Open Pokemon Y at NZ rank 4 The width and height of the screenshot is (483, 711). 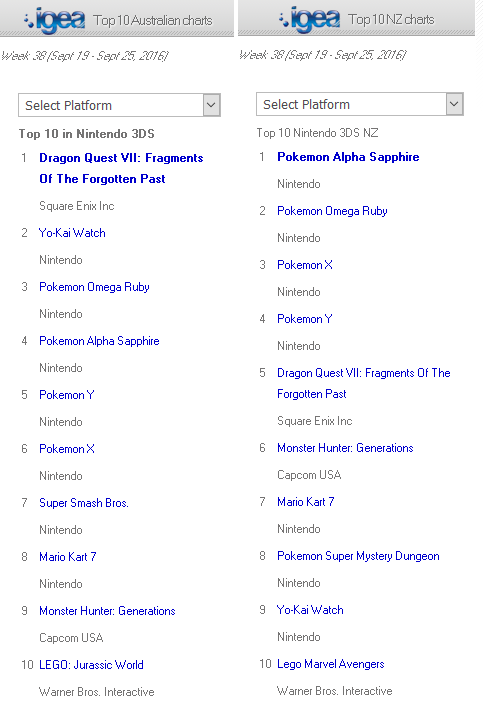[305, 319]
